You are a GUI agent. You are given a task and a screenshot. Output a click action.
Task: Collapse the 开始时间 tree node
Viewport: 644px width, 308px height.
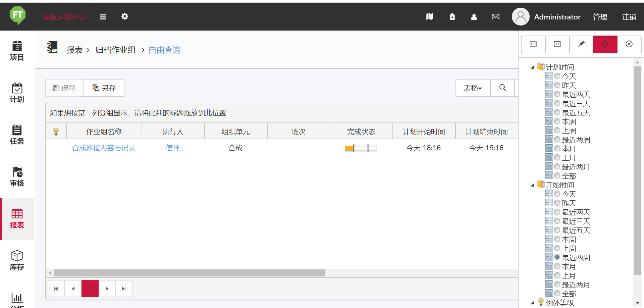(532, 185)
